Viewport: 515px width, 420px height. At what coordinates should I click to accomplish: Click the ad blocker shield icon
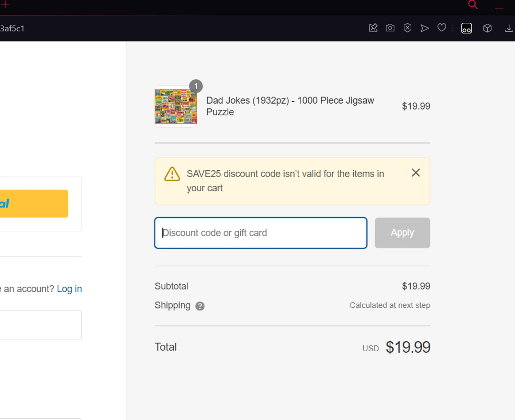click(x=408, y=28)
